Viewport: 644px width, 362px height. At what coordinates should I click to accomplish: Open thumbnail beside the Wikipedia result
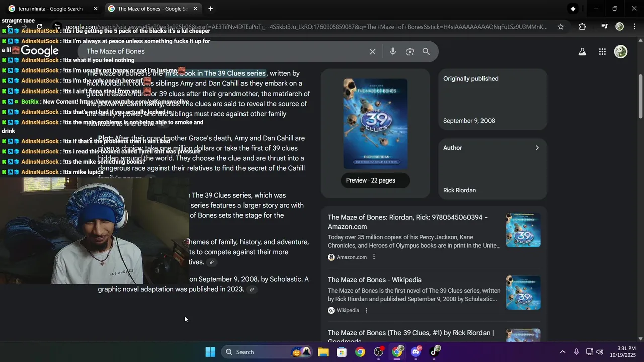[523, 293]
